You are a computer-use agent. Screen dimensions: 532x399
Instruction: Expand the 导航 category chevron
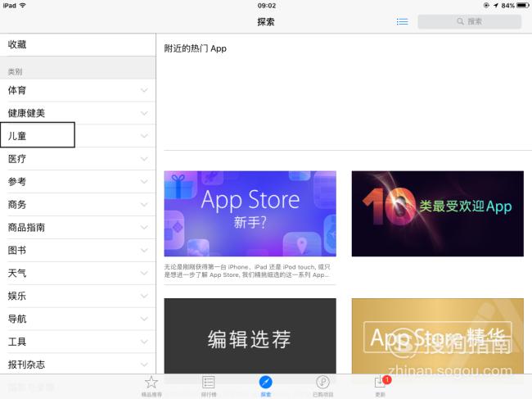(144, 319)
